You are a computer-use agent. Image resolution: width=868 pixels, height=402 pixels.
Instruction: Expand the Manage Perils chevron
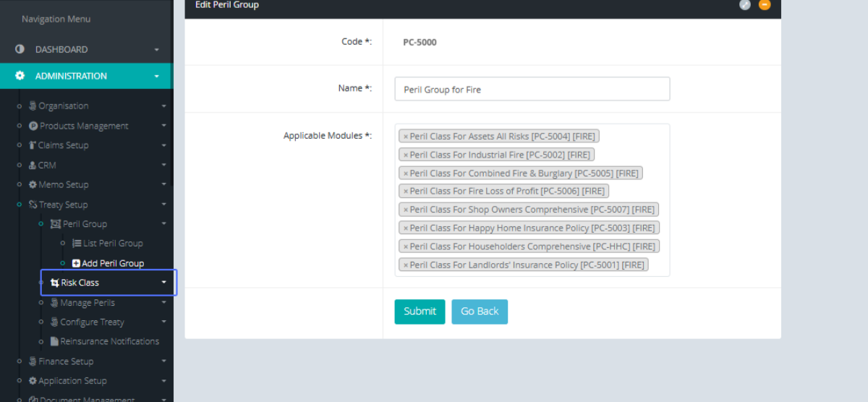(x=163, y=303)
